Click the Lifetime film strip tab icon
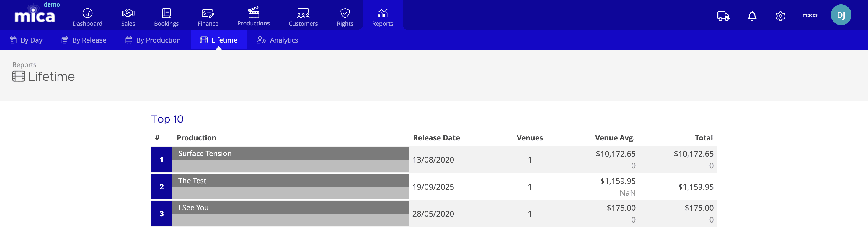Image resolution: width=868 pixels, height=227 pixels. tap(204, 40)
